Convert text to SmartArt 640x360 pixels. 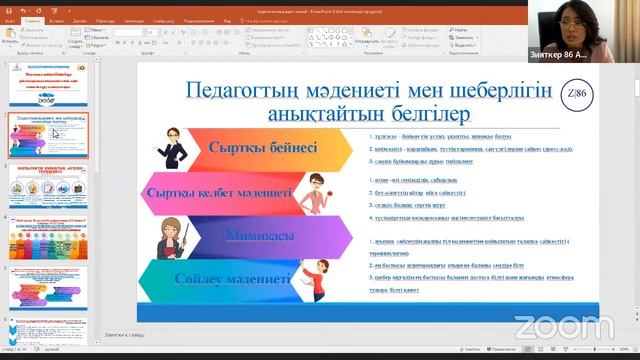pyautogui.click(x=273, y=45)
